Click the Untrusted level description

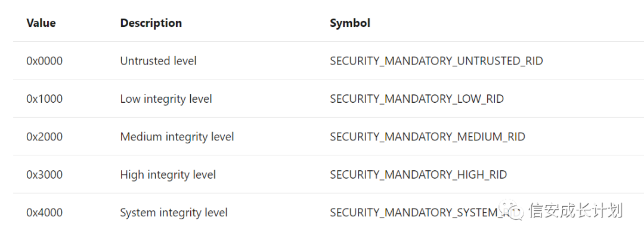158,61
